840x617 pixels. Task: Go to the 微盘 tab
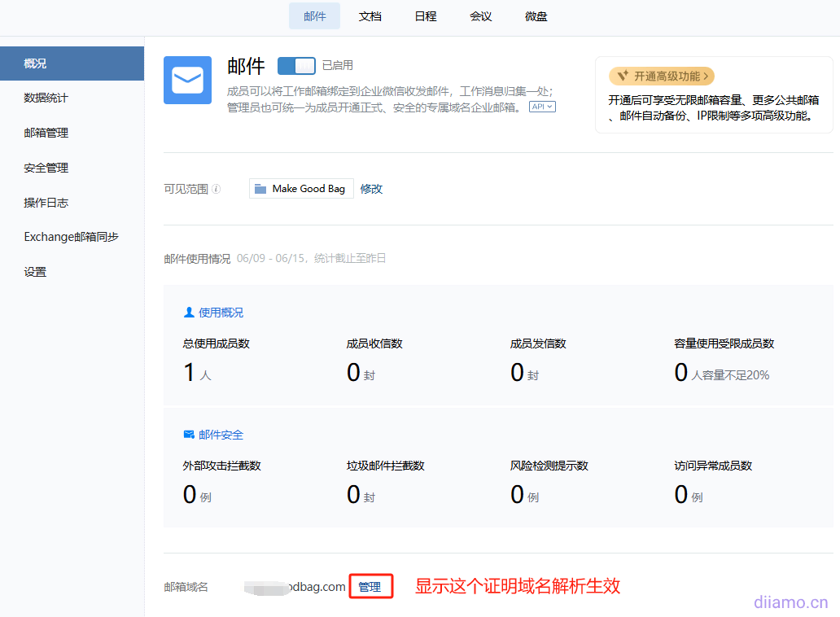pyautogui.click(x=536, y=16)
